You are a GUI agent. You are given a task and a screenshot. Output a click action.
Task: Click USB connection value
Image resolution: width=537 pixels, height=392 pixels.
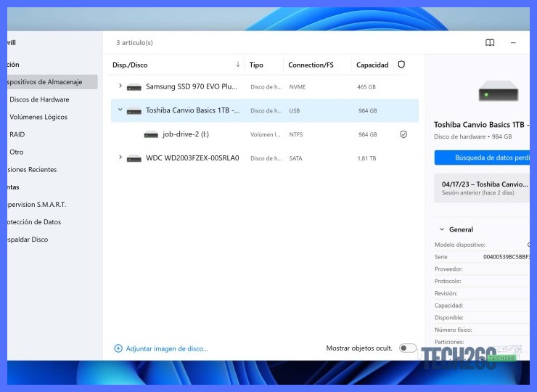click(x=294, y=110)
